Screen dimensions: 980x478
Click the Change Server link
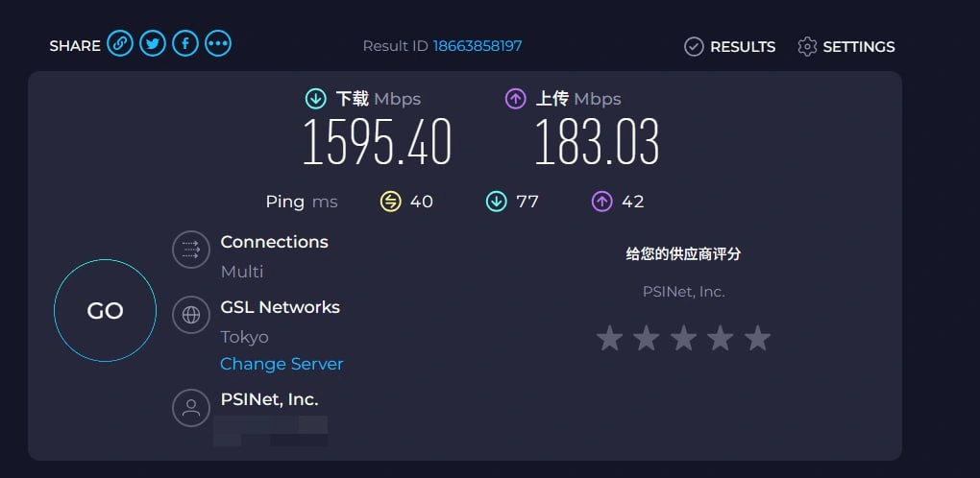point(282,364)
